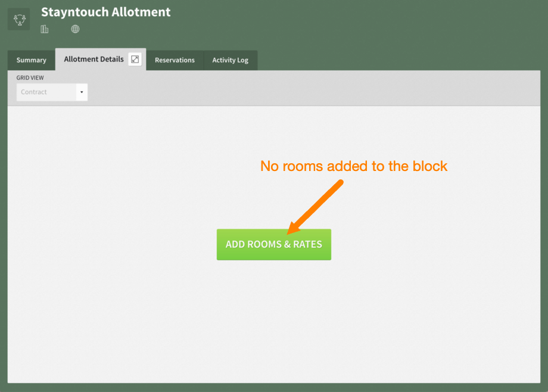548x392 pixels.
Task: Click the Add Rooms & Rates button
Action: (273, 244)
